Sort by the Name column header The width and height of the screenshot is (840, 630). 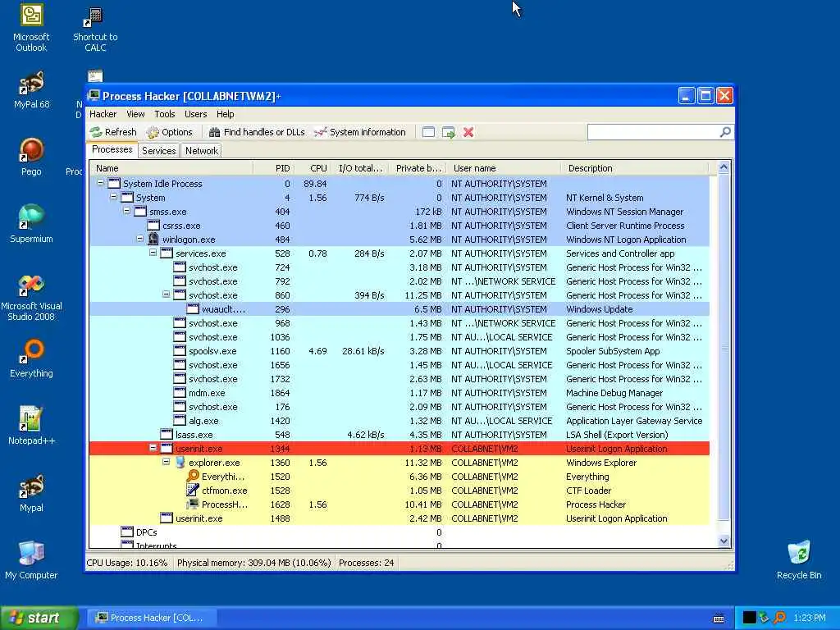click(171, 168)
